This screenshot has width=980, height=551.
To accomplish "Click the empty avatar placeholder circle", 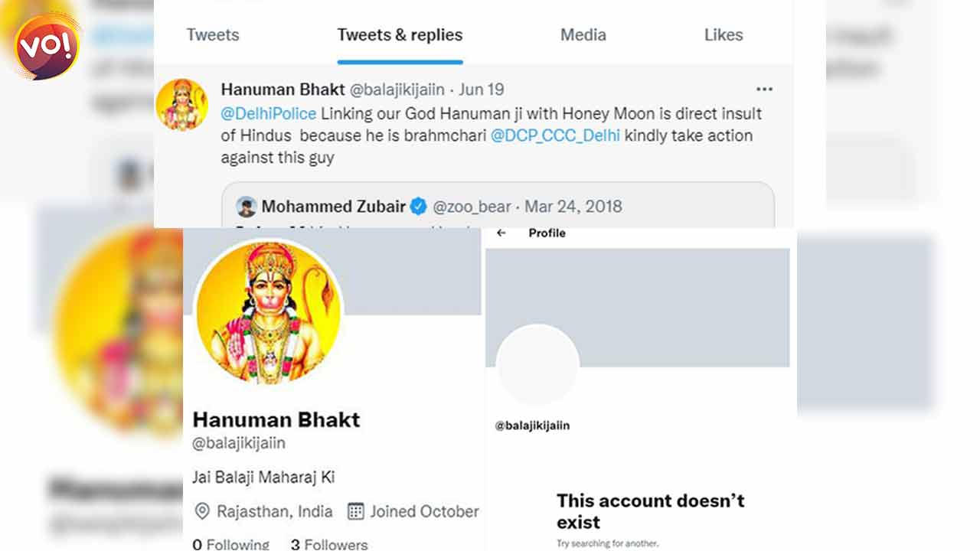I will tap(537, 366).
